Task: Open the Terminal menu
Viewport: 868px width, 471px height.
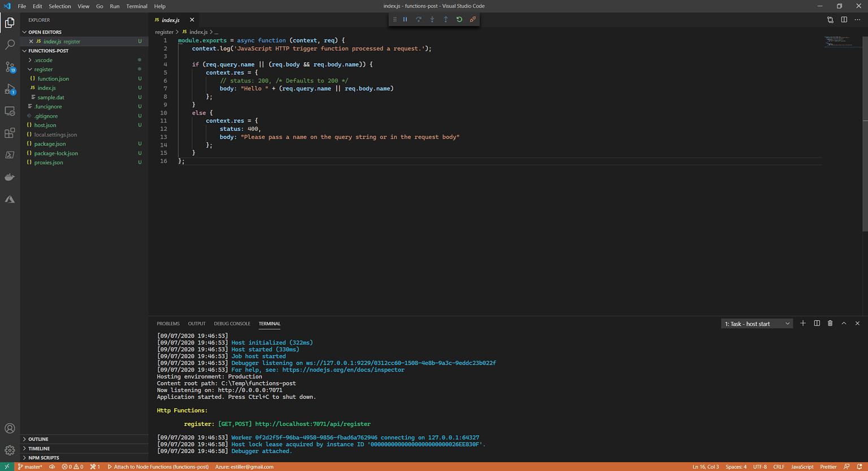Action: tap(136, 6)
